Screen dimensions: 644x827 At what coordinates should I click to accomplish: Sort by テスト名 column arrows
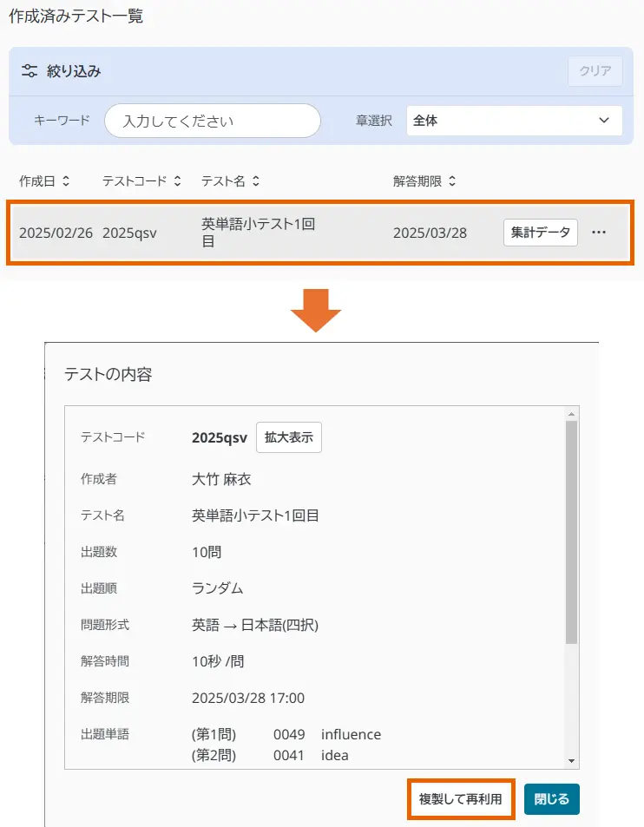pyautogui.click(x=256, y=180)
